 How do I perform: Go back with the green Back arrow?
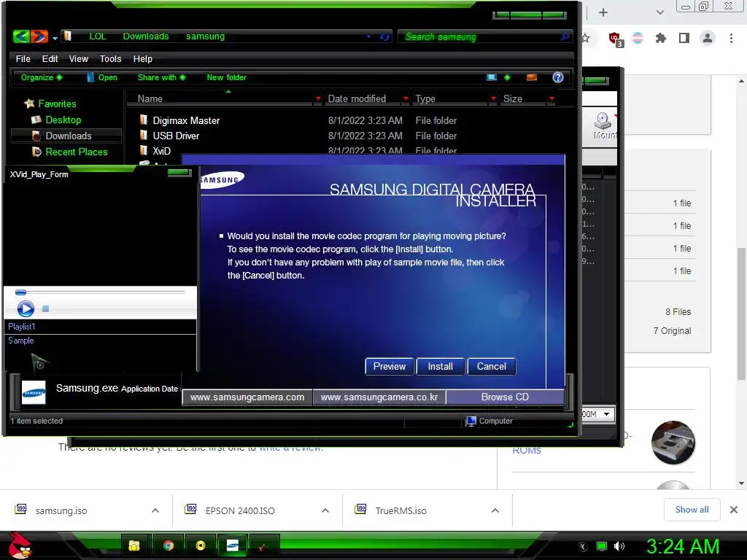(x=21, y=36)
